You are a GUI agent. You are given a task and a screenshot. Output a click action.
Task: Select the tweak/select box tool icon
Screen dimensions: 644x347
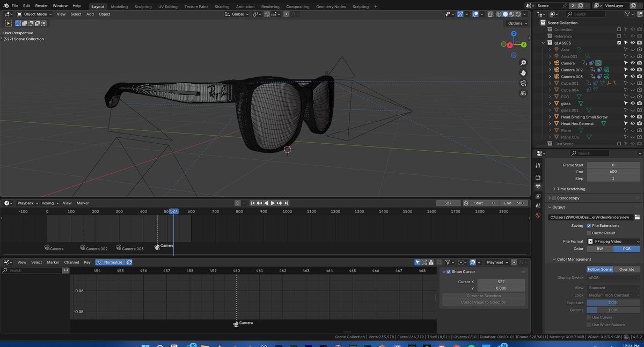[8, 23]
